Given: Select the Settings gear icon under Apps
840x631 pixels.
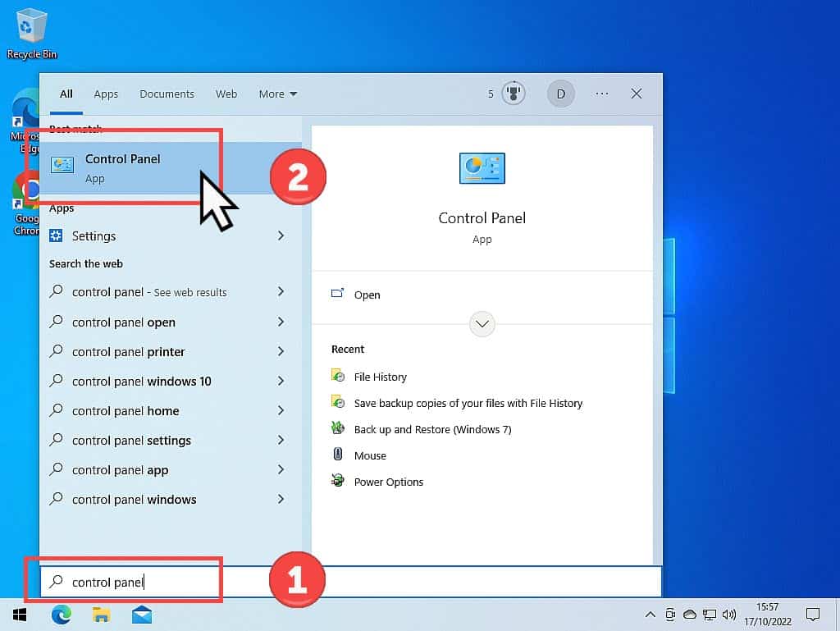Looking at the screenshot, I should pos(56,236).
